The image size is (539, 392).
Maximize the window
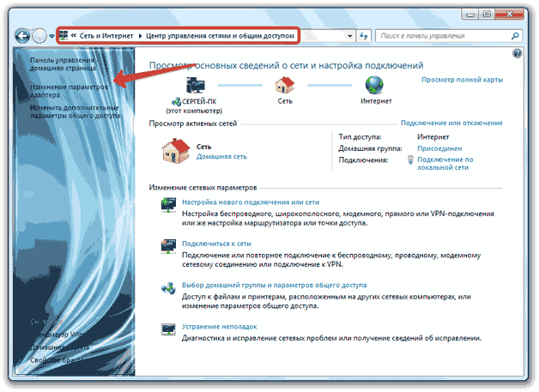pyautogui.click(x=487, y=14)
